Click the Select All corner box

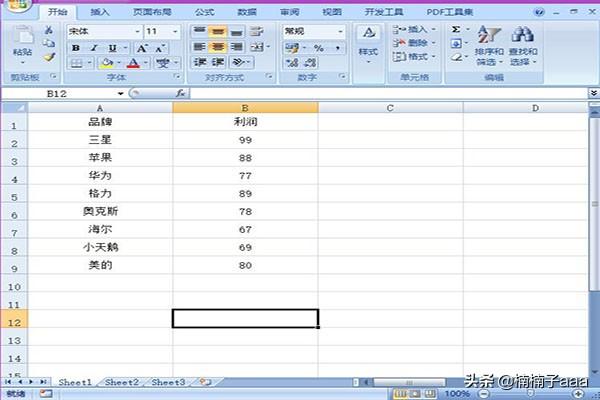click(14, 108)
